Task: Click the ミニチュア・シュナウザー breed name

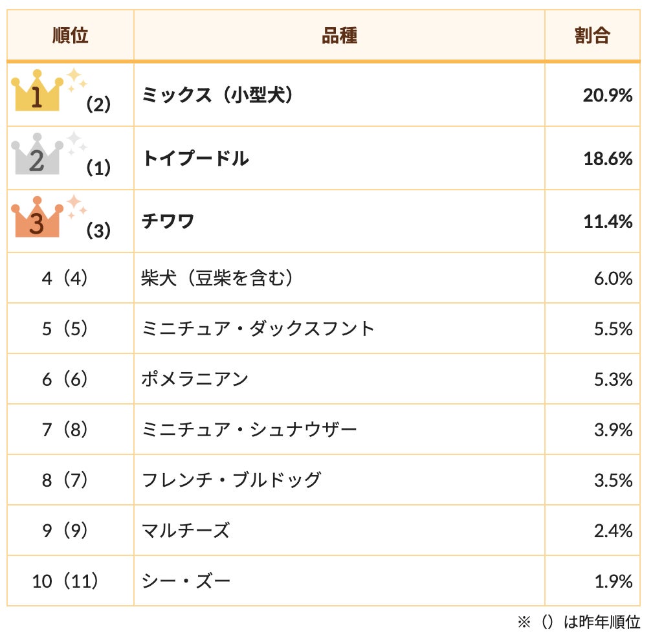Action: point(249,430)
